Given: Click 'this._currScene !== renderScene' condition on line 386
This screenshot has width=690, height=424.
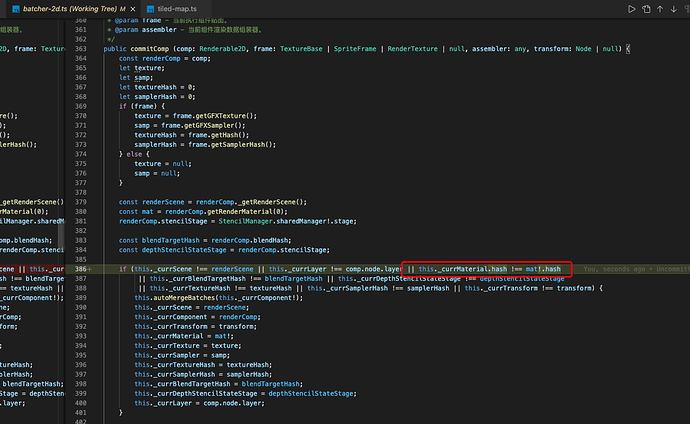Looking at the screenshot, I should (194, 269).
